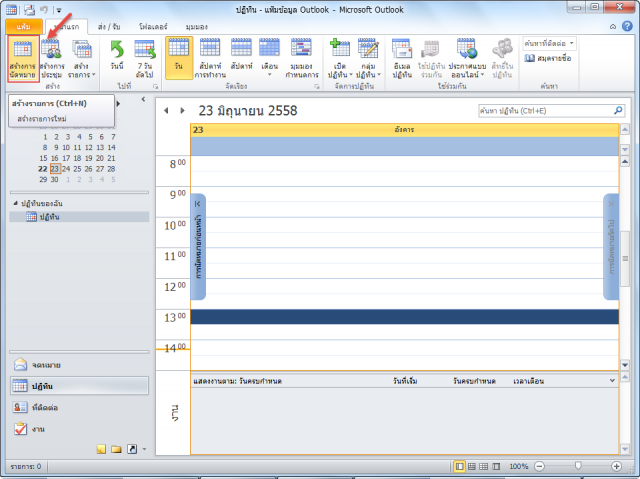This screenshot has width=640, height=479.
Task: Select day 24 in the mini calendar
Action: [x=66, y=169]
